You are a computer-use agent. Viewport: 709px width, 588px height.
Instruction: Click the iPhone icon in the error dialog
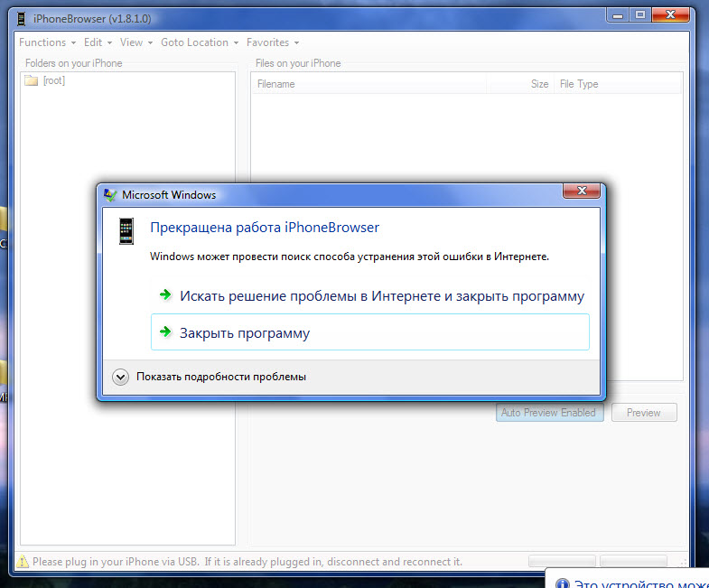tap(126, 230)
